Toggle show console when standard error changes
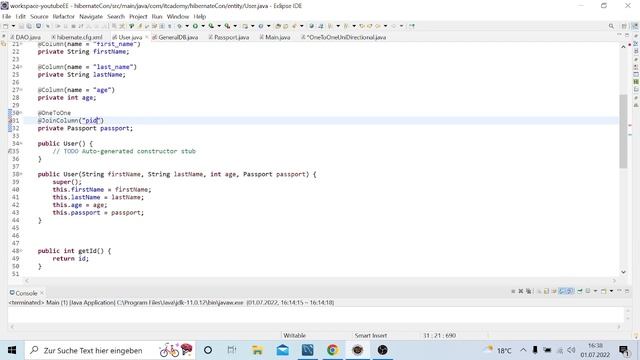Viewport: 640px width, 360px height. pos(569,291)
